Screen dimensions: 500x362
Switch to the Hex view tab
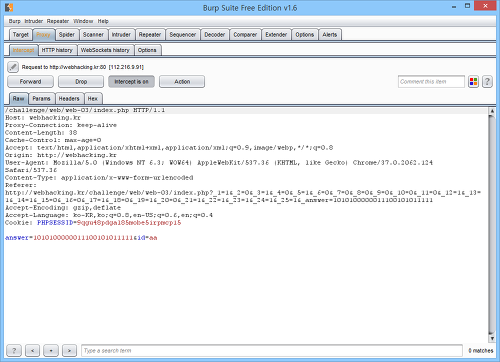click(x=93, y=99)
